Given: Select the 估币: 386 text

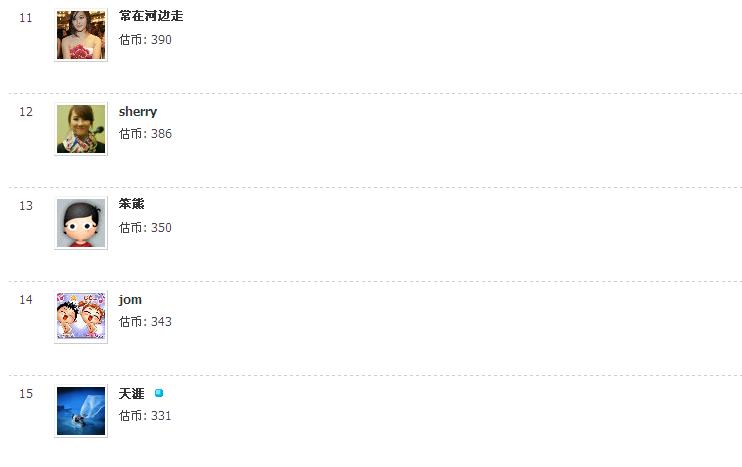Looking at the screenshot, I should [145, 134].
